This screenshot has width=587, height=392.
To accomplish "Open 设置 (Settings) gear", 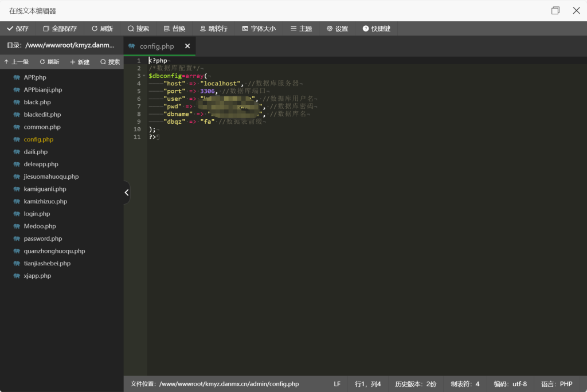I will pos(337,29).
